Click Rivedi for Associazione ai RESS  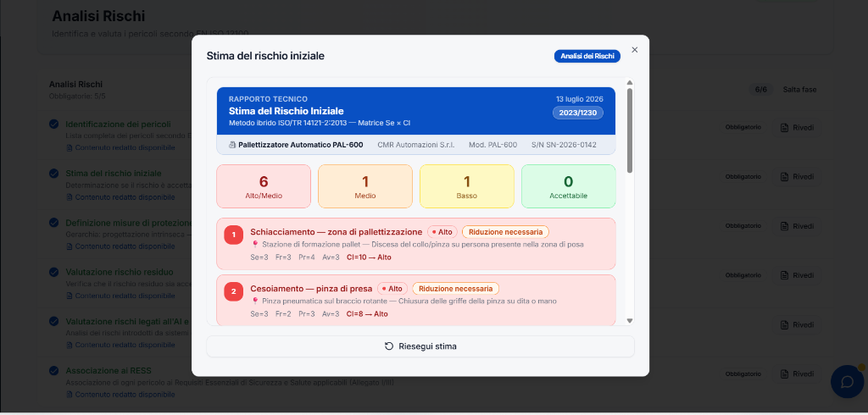click(797, 374)
